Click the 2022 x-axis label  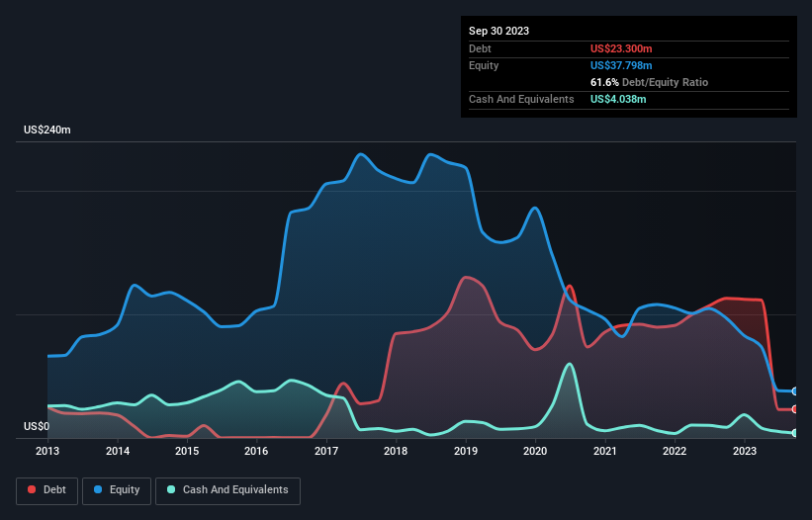pyautogui.click(x=675, y=451)
